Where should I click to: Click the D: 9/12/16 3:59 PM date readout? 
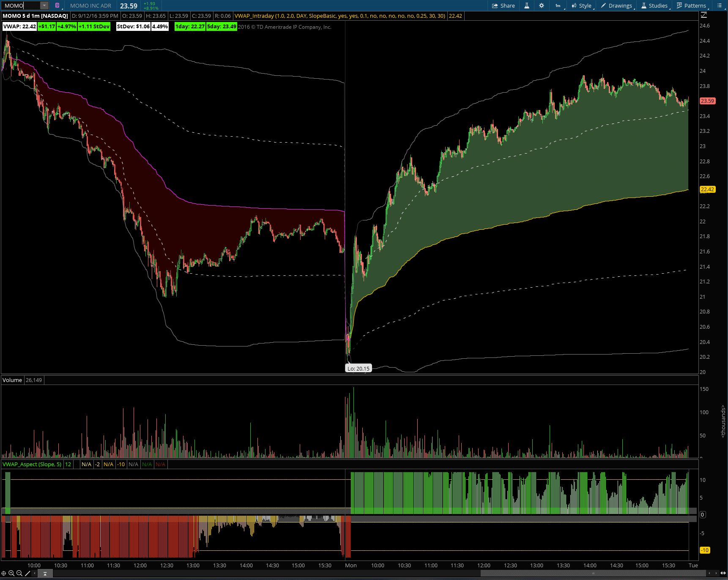pos(95,16)
